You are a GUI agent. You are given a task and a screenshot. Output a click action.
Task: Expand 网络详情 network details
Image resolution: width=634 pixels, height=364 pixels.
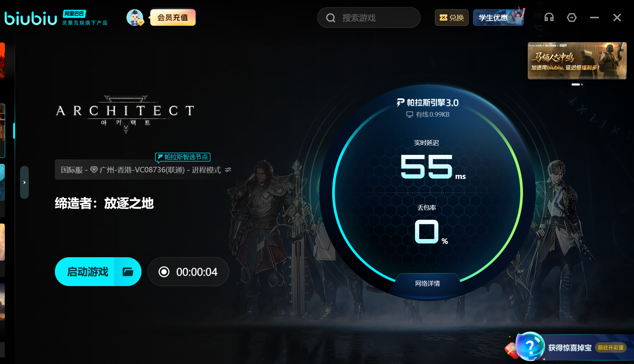point(427,283)
